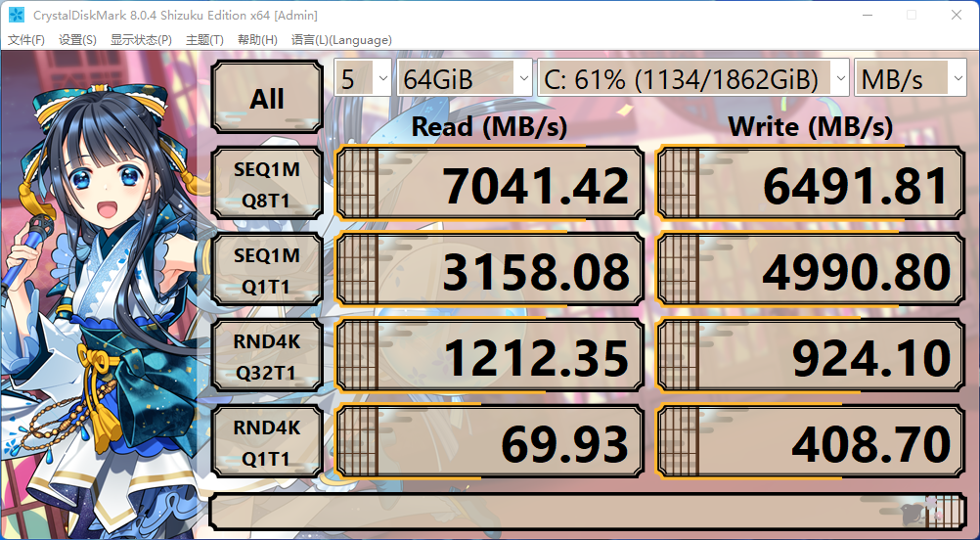
Task: Click the RND4K Q32T1 read value 1212.35
Action: tap(489, 356)
